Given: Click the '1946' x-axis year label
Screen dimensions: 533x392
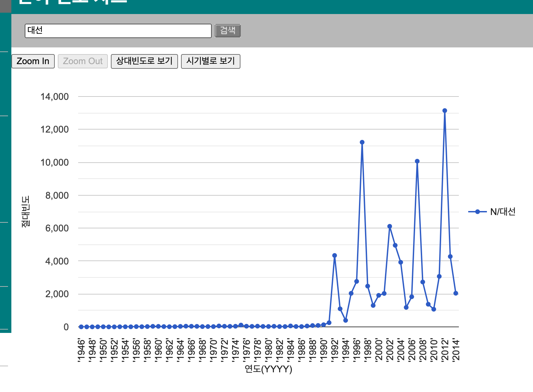Looking at the screenshot, I should 81,350.
